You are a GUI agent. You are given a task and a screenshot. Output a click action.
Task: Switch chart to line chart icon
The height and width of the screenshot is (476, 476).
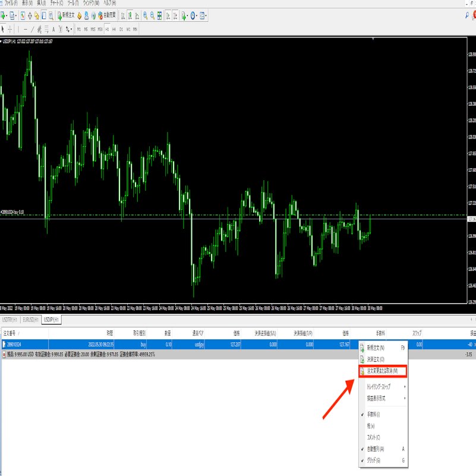[137, 15]
